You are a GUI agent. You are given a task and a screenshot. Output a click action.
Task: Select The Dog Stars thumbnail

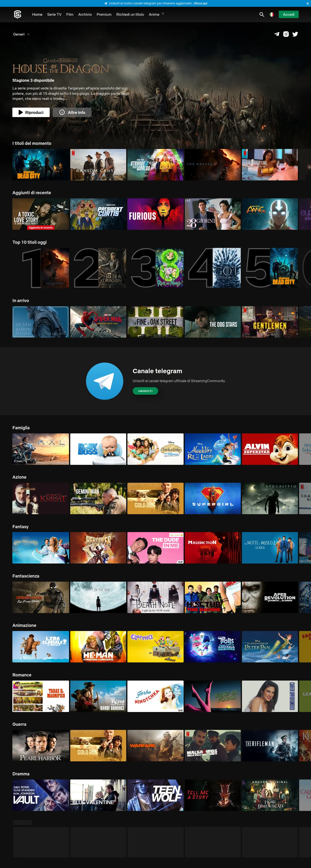[213, 322]
